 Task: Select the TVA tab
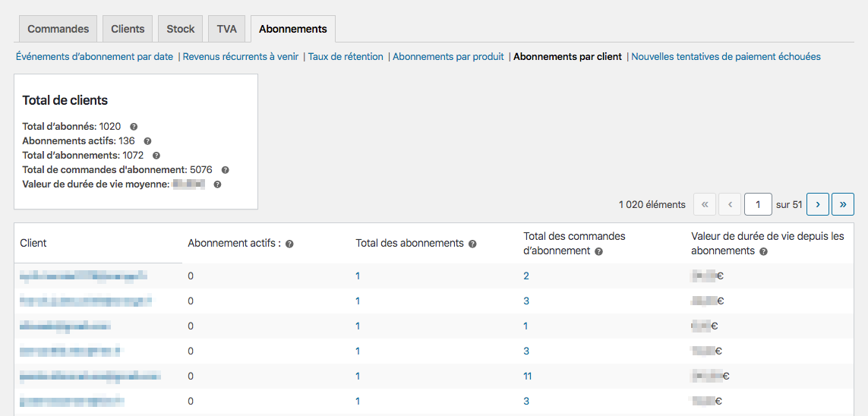[226, 29]
